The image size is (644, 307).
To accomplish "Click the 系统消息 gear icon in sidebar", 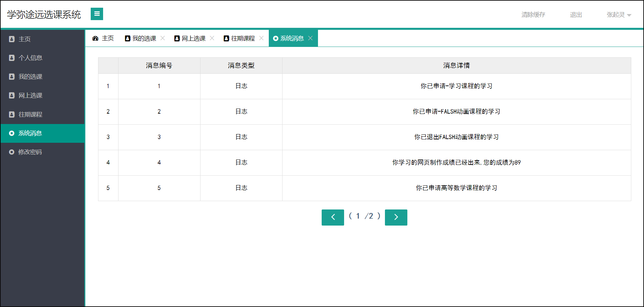I will click(x=11, y=133).
